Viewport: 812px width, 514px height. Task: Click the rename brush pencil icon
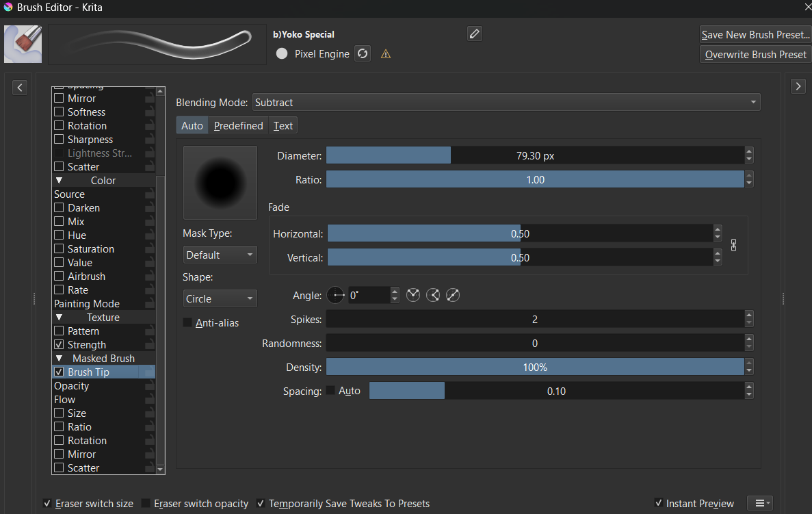pos(475,34)
